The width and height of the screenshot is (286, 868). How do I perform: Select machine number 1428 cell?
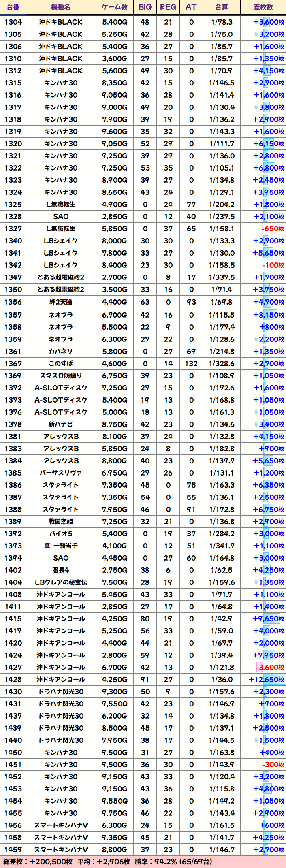(x=13, y=680)
